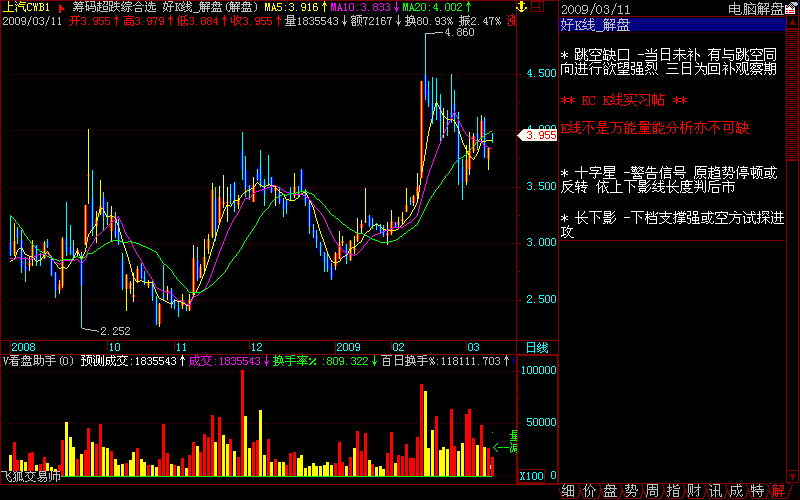Click the 筹码超跌综合选 indicator title

[114, 8]
